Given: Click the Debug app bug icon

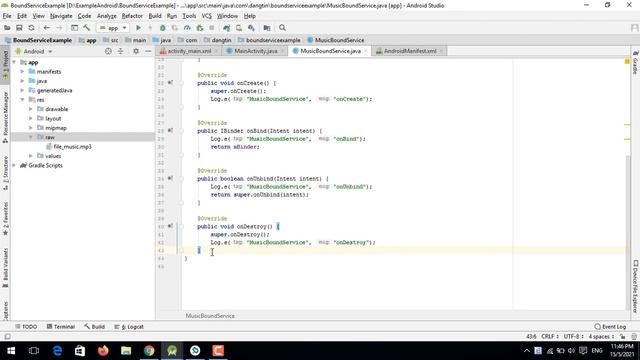Looking at the screenshot, I should pos(162,28).
